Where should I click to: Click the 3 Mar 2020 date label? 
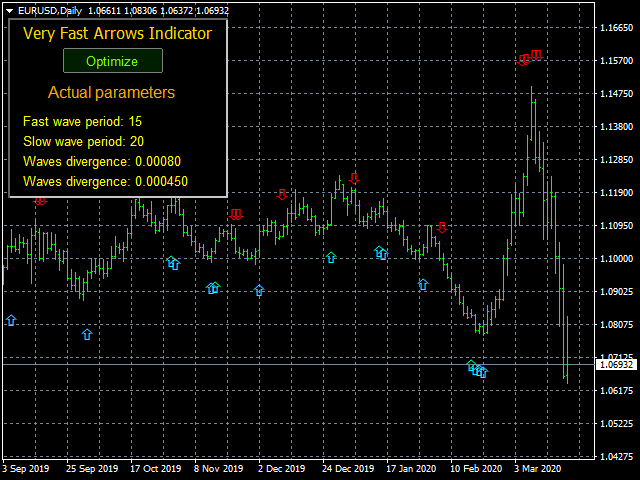(x=538, y=469)
